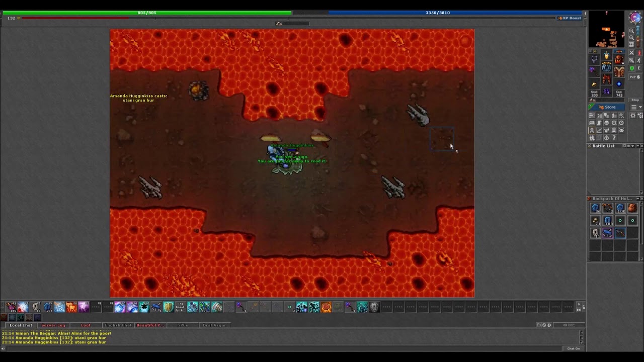This screenshot has width=644, height=362.
Task: Click the Cap 743 display
Action: click(619, 94)
